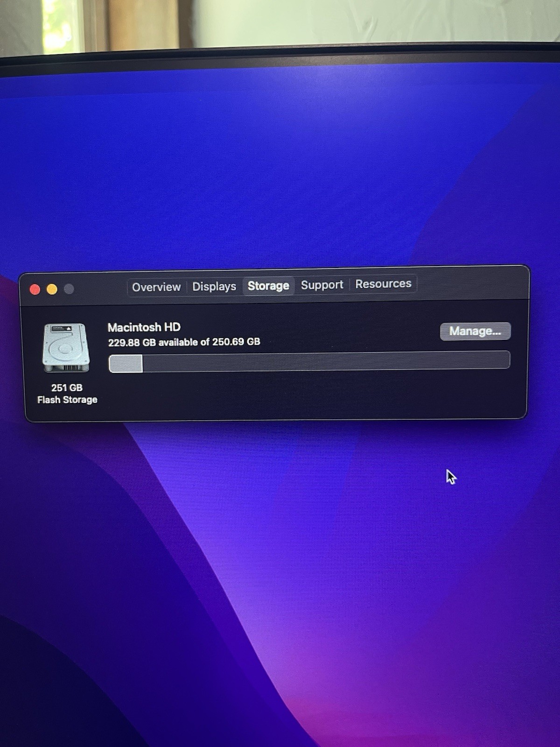560x747 pixels.
Task: Click the '229.88 GB available of 250.69 GB' text
Action: 184,342
